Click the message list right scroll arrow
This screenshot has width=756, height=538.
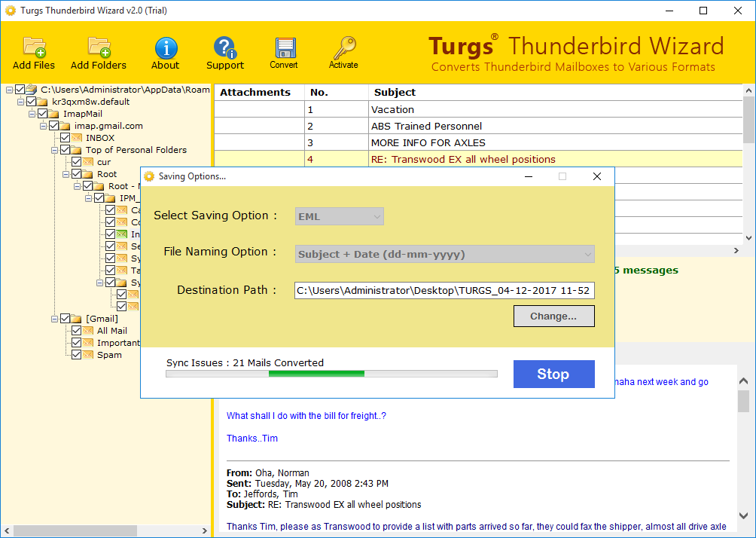(736, 250)
